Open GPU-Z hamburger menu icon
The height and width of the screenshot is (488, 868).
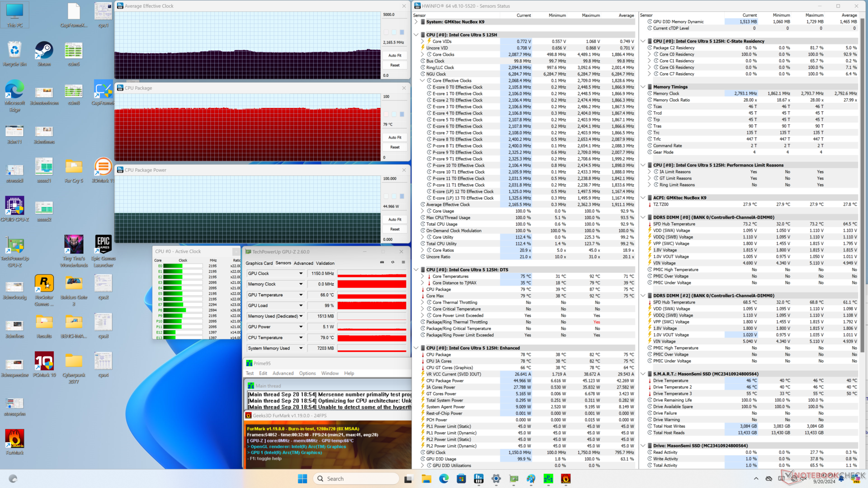click(x=403, y=262)
